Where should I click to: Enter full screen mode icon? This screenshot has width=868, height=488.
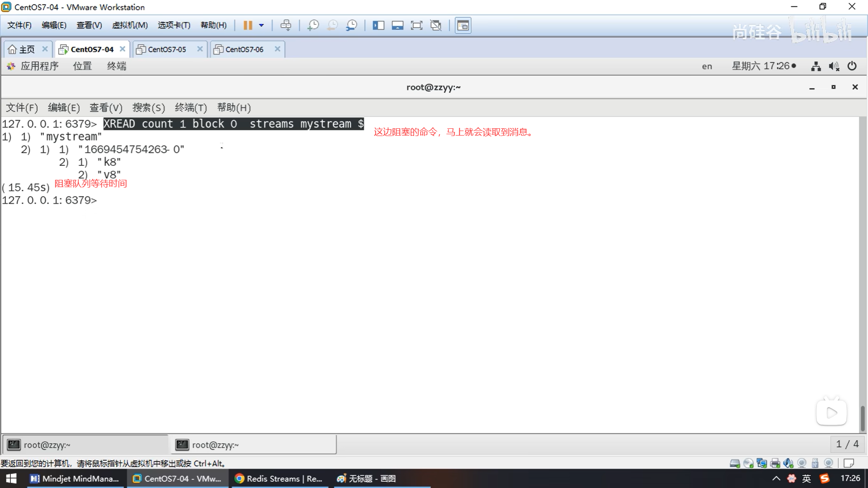(x=416, y=25)
